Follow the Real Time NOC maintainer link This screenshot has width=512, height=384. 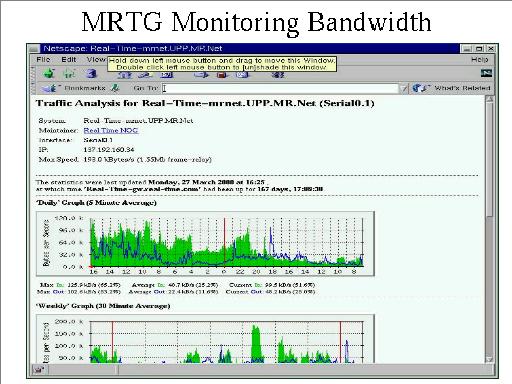pos(111,130)
